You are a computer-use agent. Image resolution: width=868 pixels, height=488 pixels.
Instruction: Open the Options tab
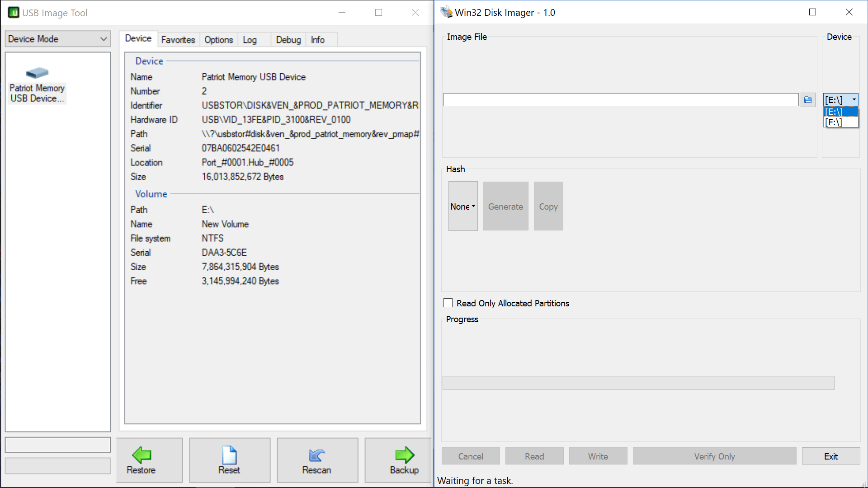(x=218, y=40)
